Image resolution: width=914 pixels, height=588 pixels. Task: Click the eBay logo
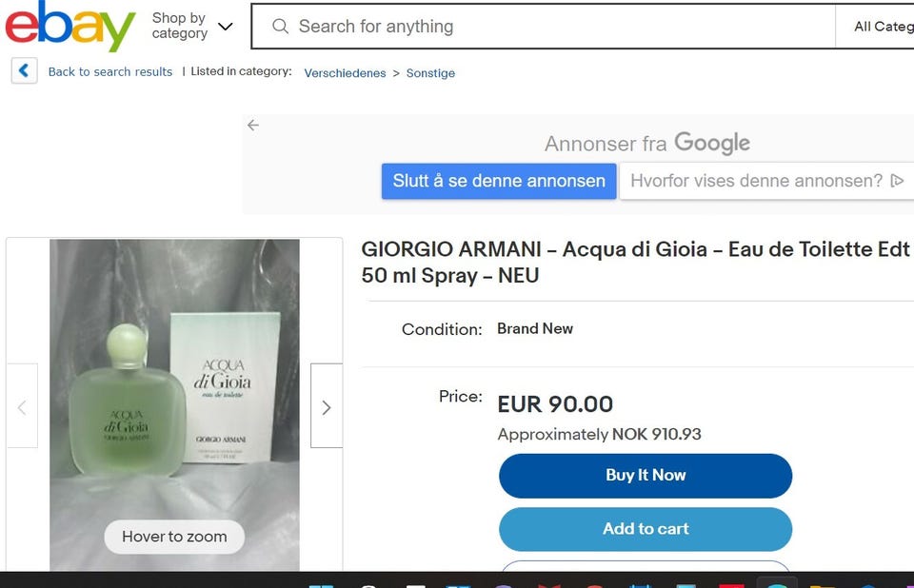[x=70, y=27]
